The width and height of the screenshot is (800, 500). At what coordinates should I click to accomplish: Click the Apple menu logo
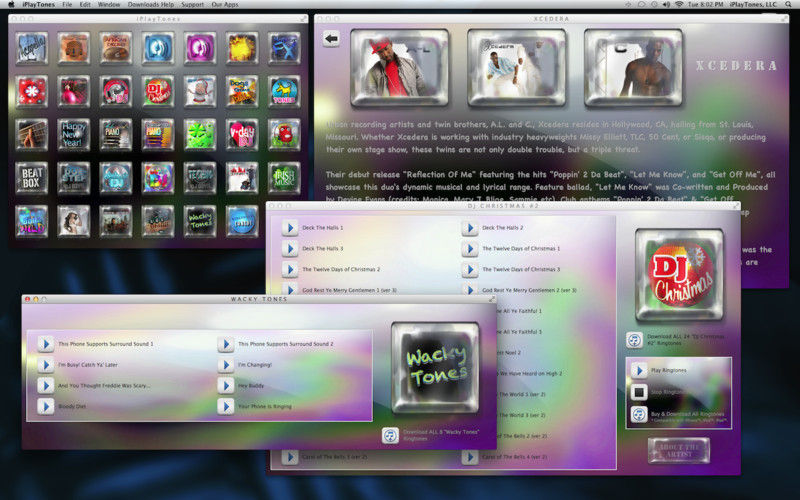[11, 4]
